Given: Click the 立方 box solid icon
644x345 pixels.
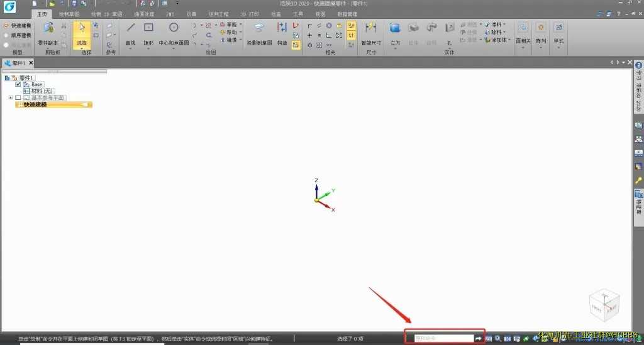Looking at the screenshot, I should coord(395,28).
